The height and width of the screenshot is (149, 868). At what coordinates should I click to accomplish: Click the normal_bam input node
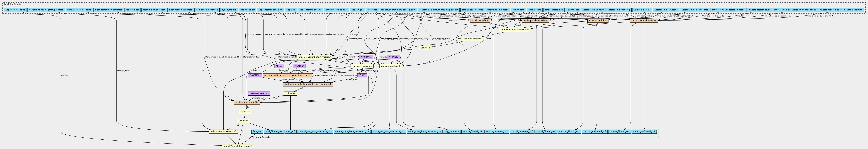[x=534, y=10]
